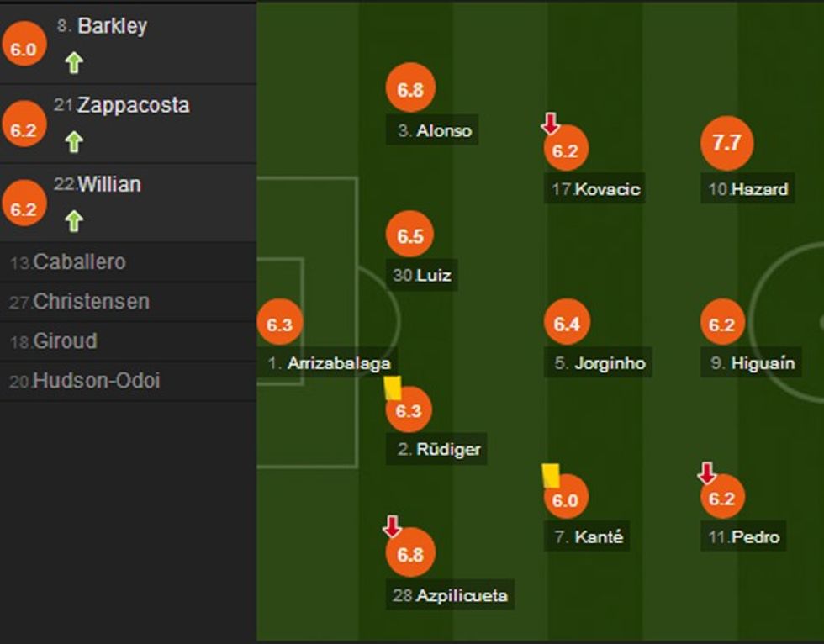
Task: Click the yellow card icon above Rüdiger
Action: tap(392, 388)
